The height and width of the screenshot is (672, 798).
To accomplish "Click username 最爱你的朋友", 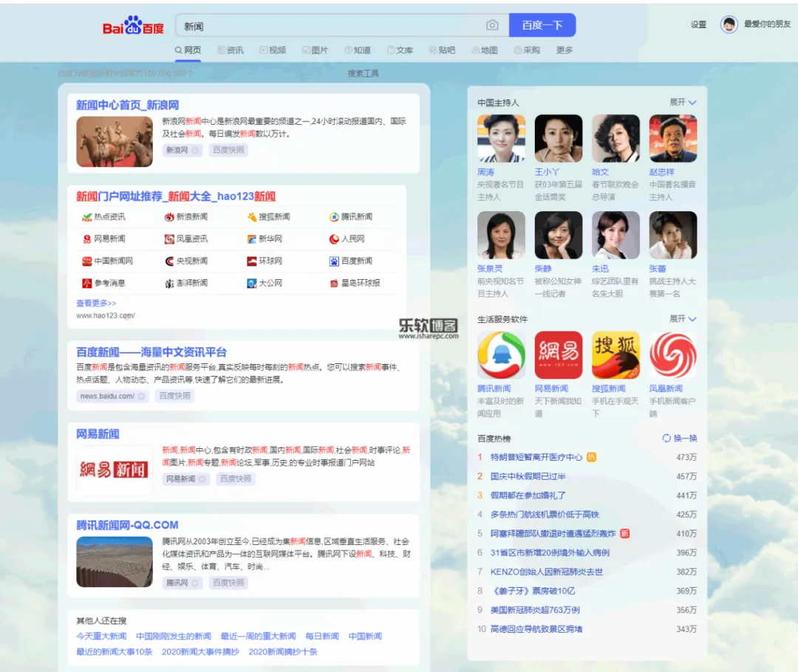I will point(768,24).
